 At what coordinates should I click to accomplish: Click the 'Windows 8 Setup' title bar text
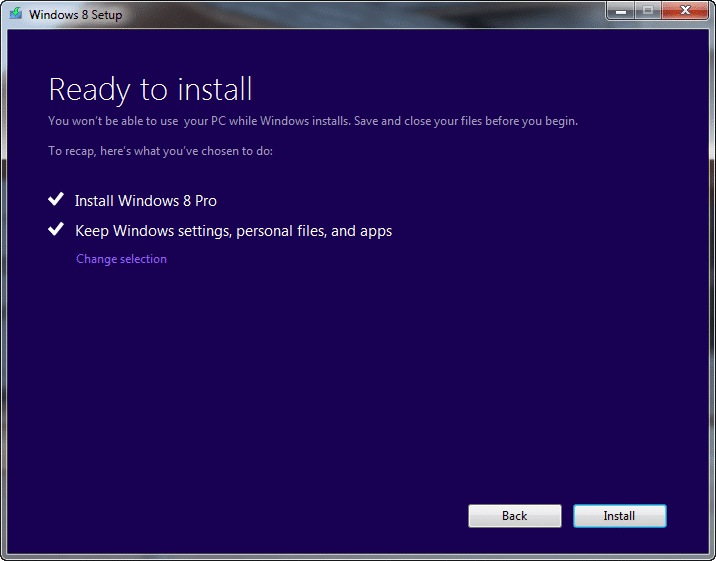point(76,15)
